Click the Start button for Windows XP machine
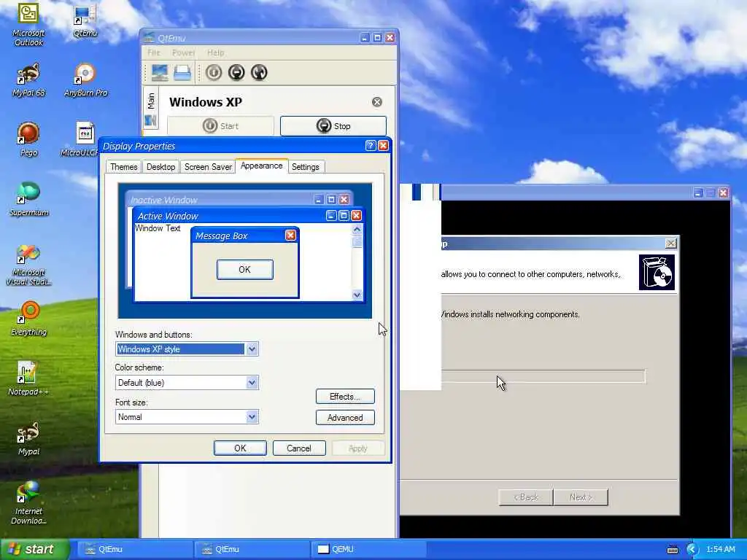The image size is (747, 560). (220, 125)
